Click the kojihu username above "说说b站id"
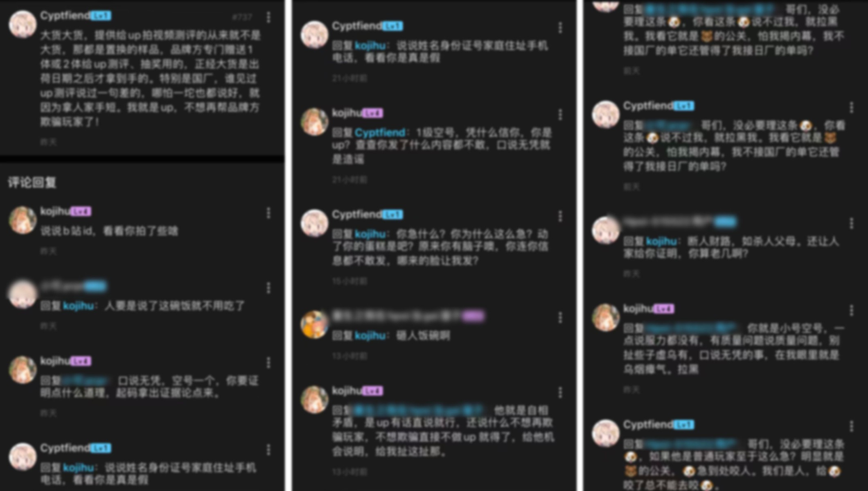This screenshot has height=491, width=868. (55, 211)
